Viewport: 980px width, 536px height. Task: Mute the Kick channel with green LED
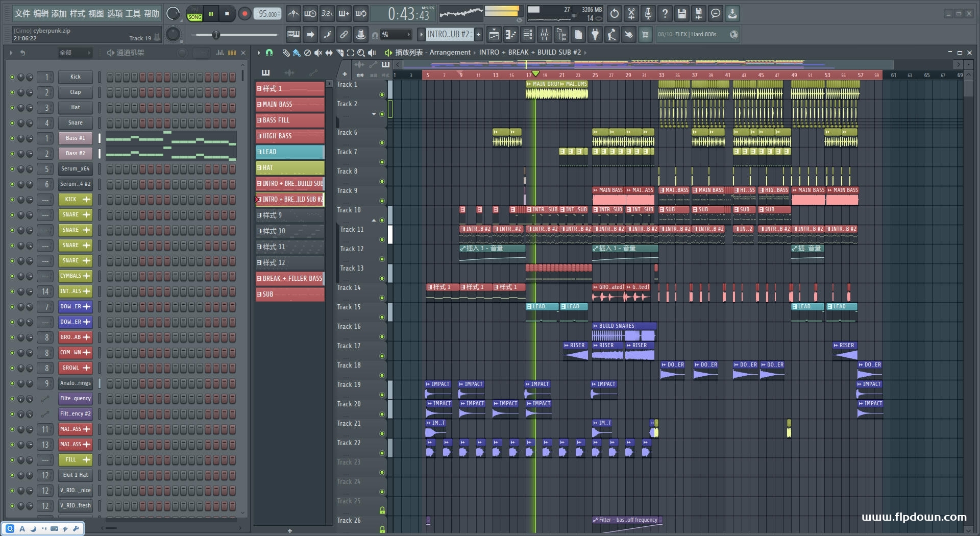(12, 77)
